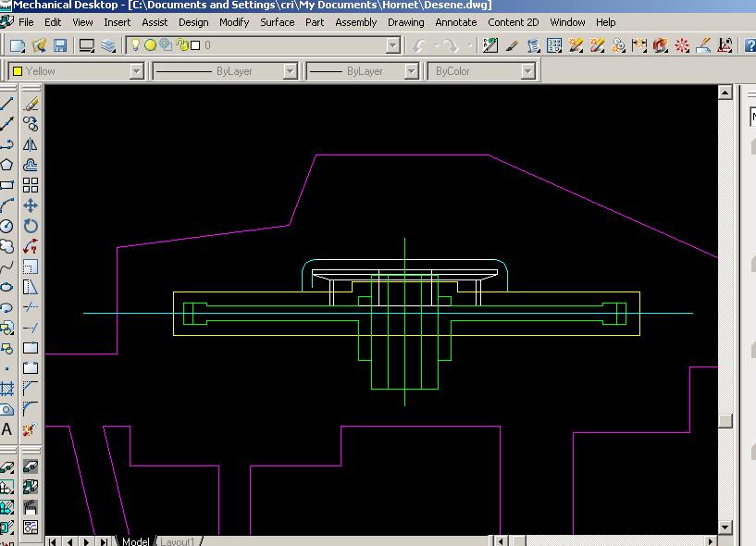
Task: Select the Chamfer tool
Action: pyautogui.click(x=31, y=389)
